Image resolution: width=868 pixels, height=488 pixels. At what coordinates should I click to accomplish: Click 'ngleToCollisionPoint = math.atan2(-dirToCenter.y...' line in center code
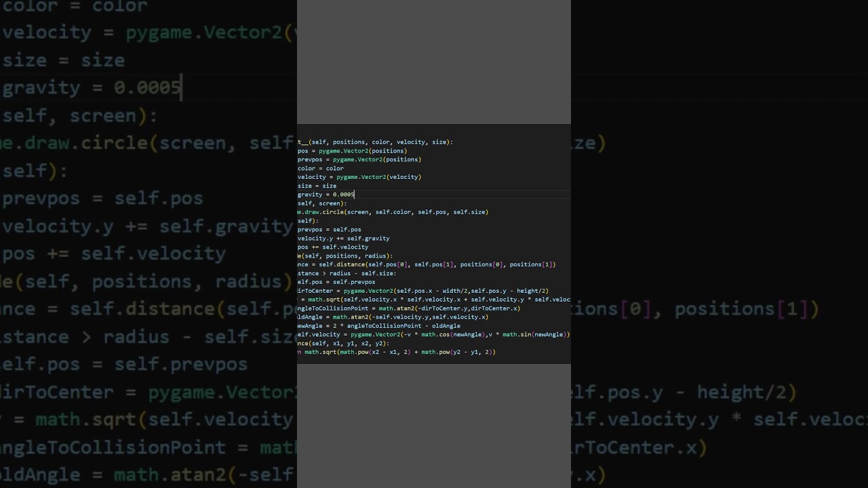[x=409, y=308]
